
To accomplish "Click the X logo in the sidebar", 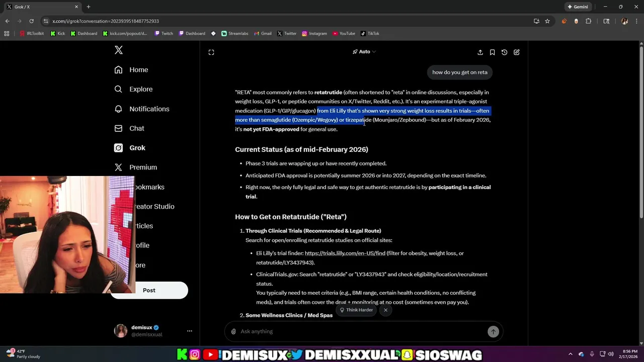I will pyautogui.click(x=119, y=50).
